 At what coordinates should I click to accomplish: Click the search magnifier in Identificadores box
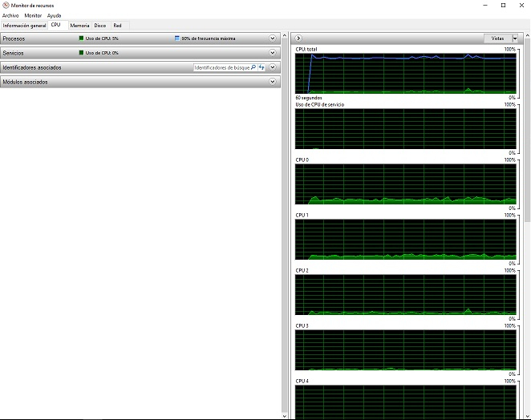pyautogui.click(x=253, y=68)
